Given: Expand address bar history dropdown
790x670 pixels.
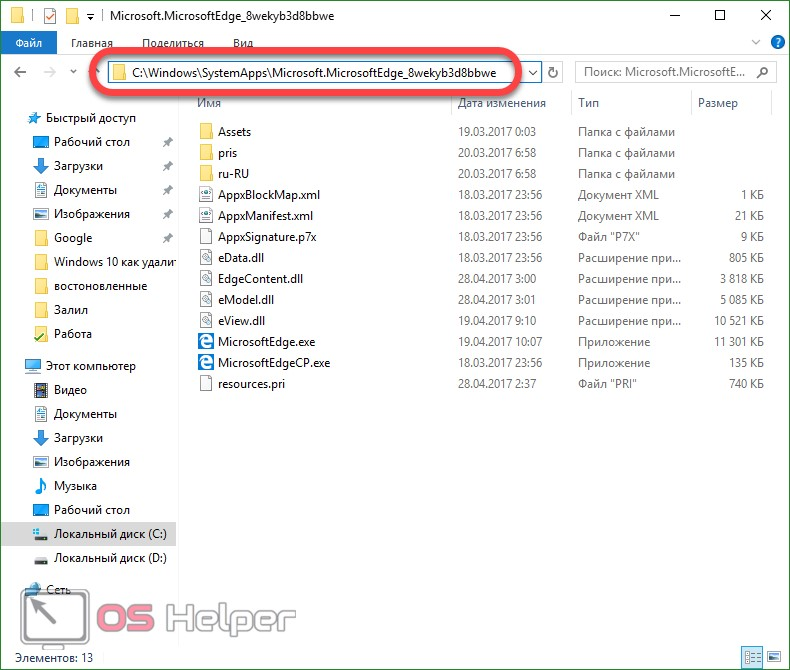Looking at the screenshot, I should tap(533, 73).
